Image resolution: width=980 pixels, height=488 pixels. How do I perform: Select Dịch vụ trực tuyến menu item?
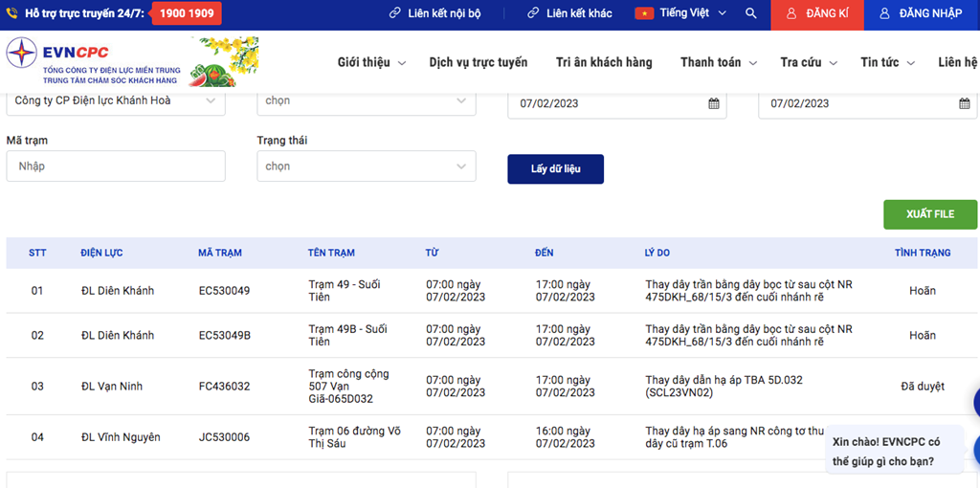(x=478, y=62)
